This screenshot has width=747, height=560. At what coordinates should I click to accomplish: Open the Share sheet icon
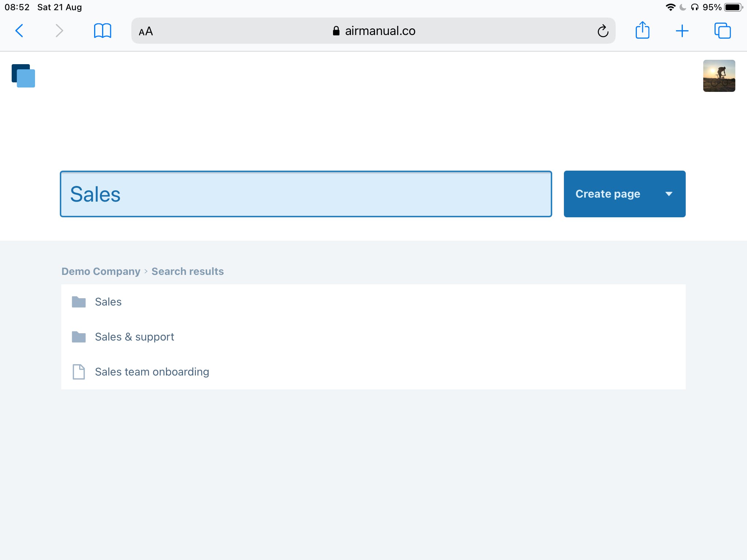tap(642, 30)
